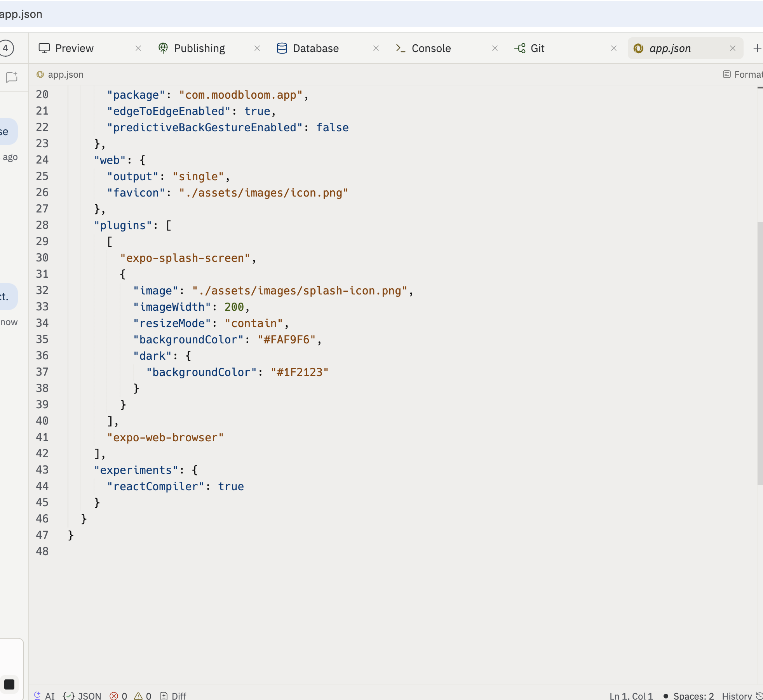The height and width of the screenshot is (700, 763).
Task: Open AI assistant in status bar
Action: coord(44,696)
